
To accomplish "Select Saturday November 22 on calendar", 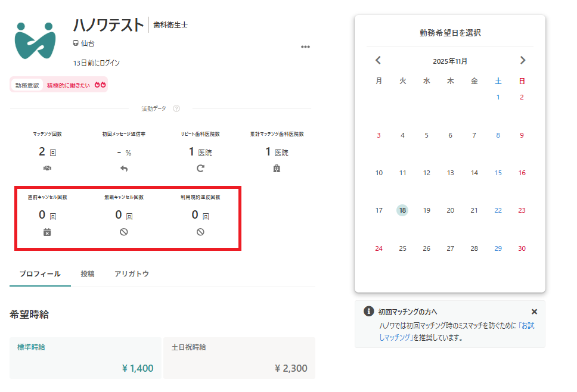I will [x=498, y=210].
